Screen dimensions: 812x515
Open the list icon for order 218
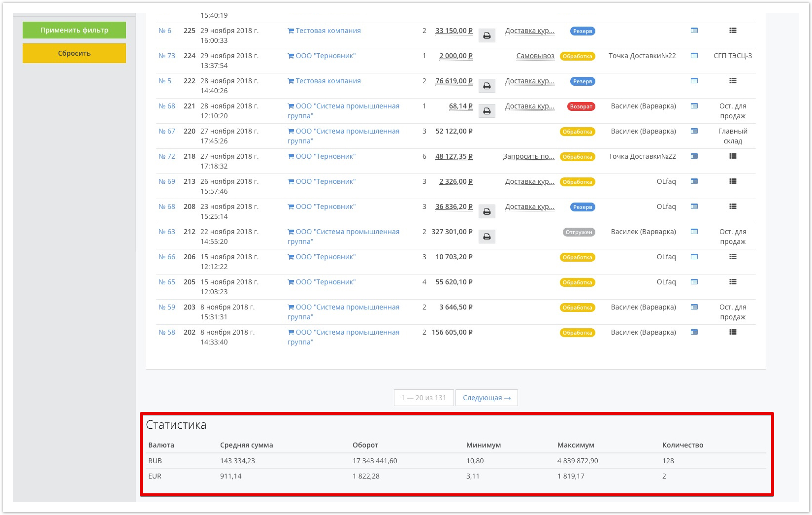click(x=733, y=156)
